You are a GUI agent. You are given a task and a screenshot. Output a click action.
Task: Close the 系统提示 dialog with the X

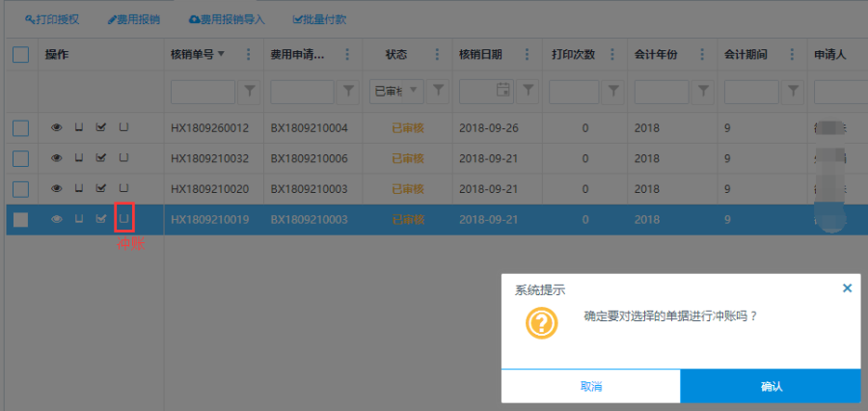coord(847,288)
